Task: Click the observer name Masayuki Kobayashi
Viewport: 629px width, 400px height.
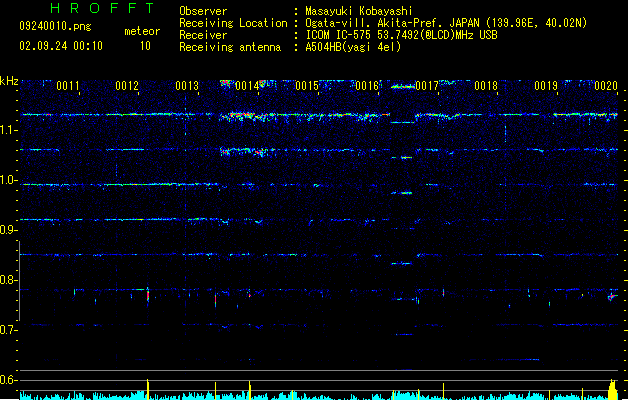Action: click(x=359, y=11)
